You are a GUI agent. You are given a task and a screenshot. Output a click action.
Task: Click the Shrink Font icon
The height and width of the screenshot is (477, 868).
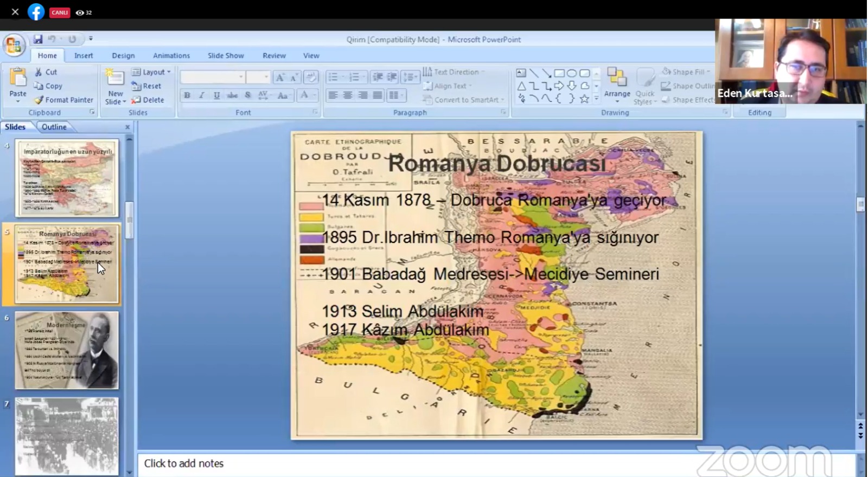click(293, 77)
